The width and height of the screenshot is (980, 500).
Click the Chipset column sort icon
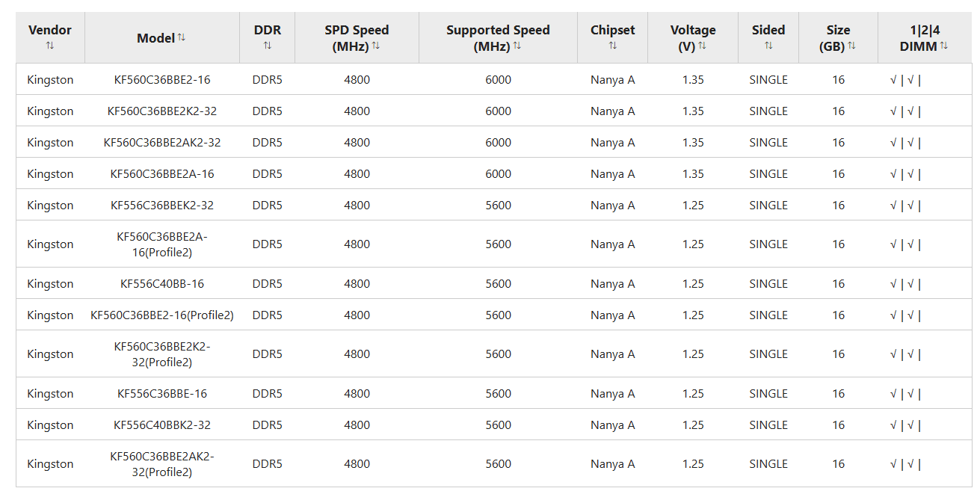pyautogui.click(x=612, y=46)
